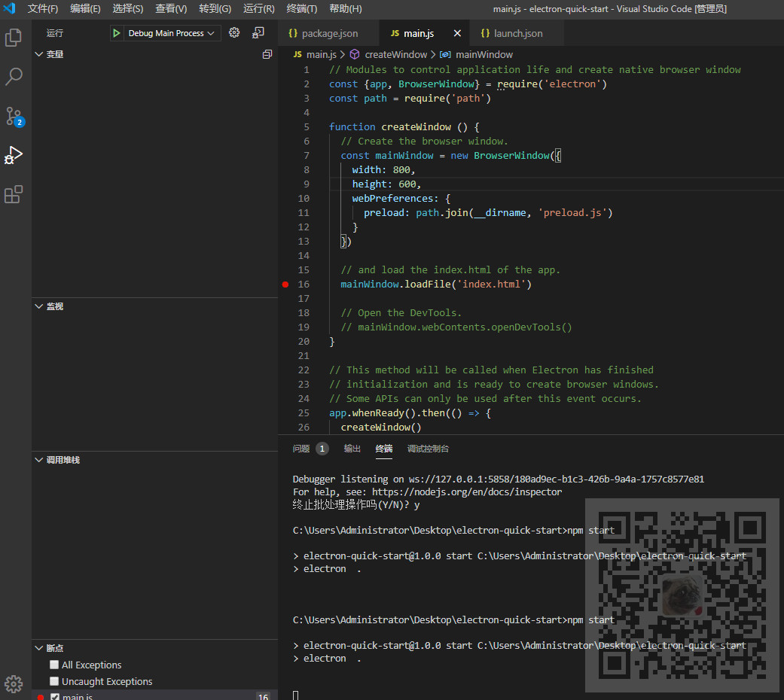Click Manage gear icon at bottom left
The height and width of the screenshot is (700, 784).
14,683
